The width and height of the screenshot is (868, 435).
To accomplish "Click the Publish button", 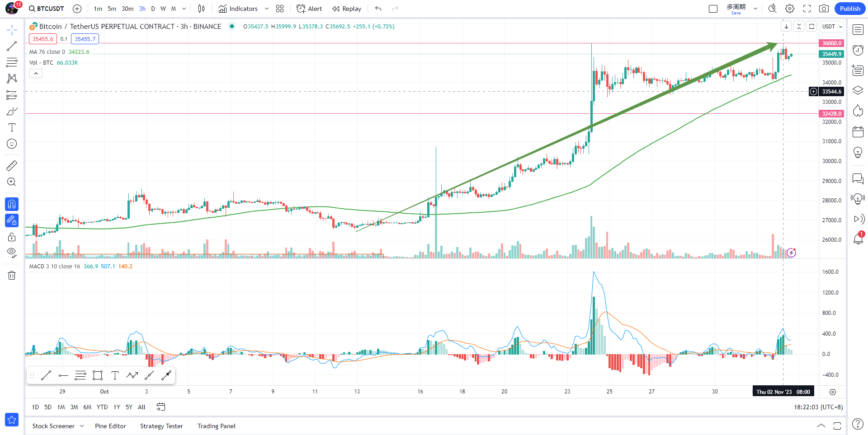I will pos(850,9).
